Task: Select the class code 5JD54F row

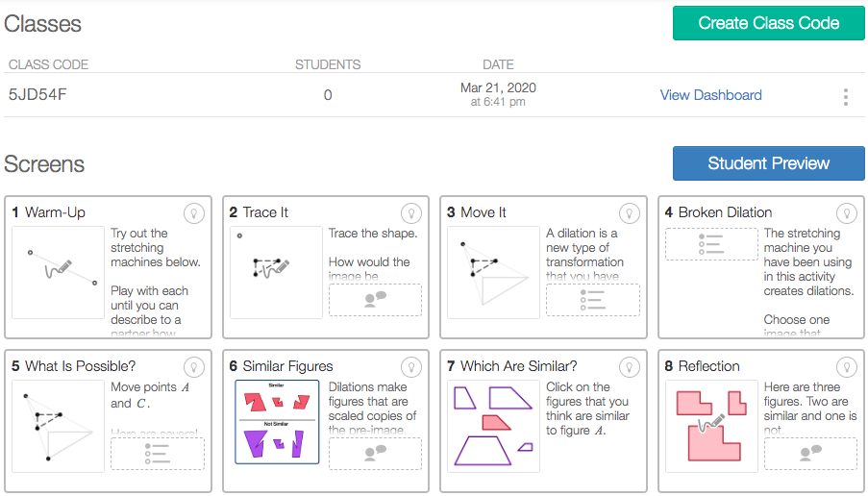Action: (434, 94)
